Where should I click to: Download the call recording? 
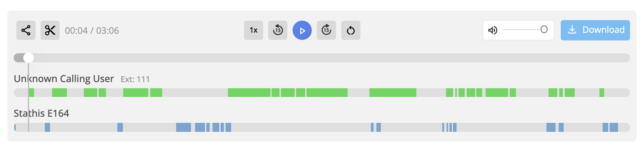(x=595, y=30)
